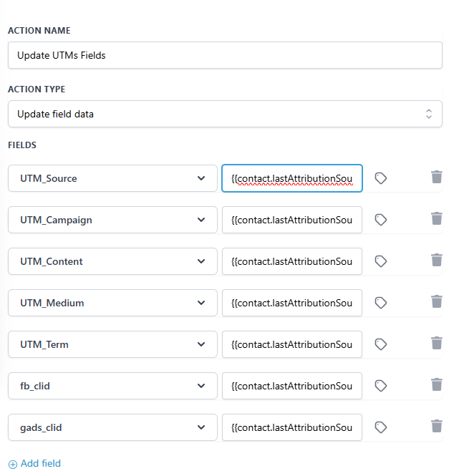
Task: Remove the UTM_Campaign field with trash icon
Action: (436, 218)
